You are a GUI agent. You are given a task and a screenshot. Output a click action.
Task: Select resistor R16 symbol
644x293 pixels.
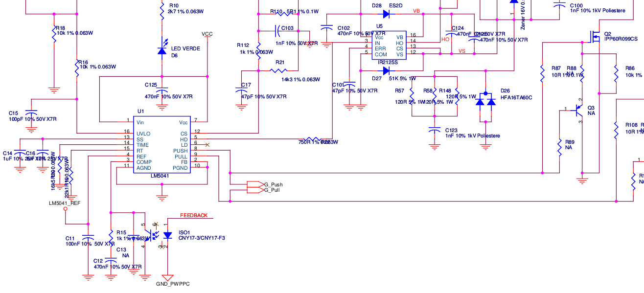click(x=77, y=68)
